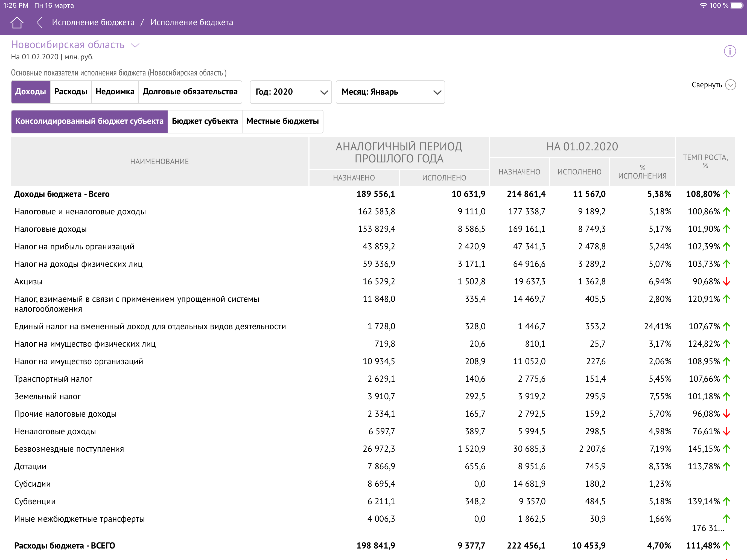Select Налог на прибыль организаций row
This screenshot has width=747, height=560.
tap(74, 247)
